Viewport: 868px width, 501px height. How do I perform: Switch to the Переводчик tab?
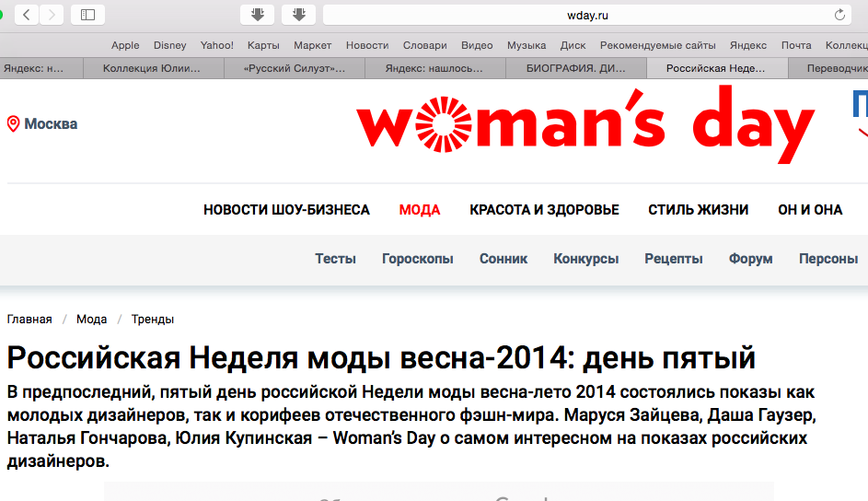click(x=828, y=68)
